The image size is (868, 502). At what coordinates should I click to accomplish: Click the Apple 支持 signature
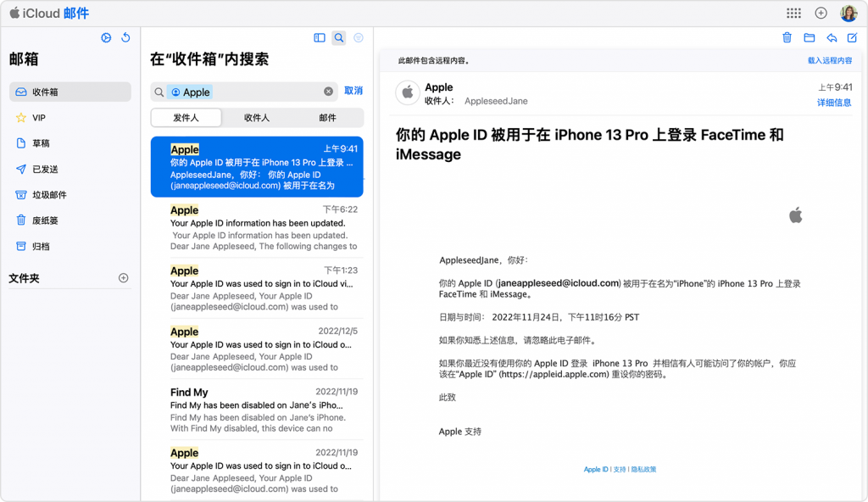pos(460,432)
